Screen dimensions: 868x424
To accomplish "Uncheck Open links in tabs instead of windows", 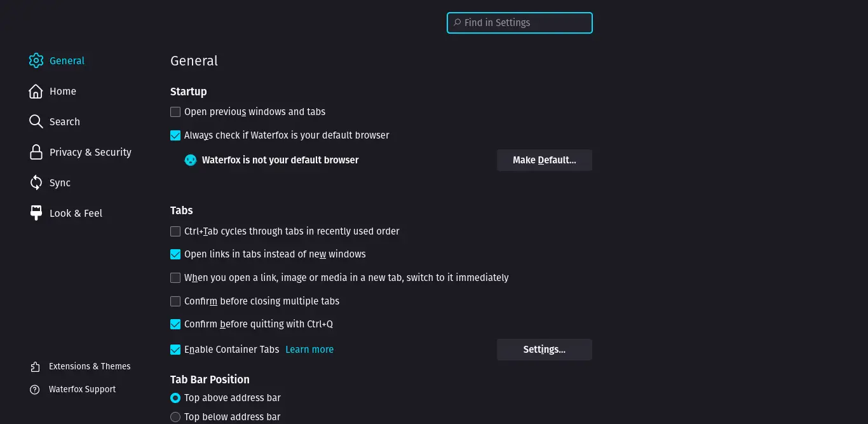I will [x=175, y=254].
